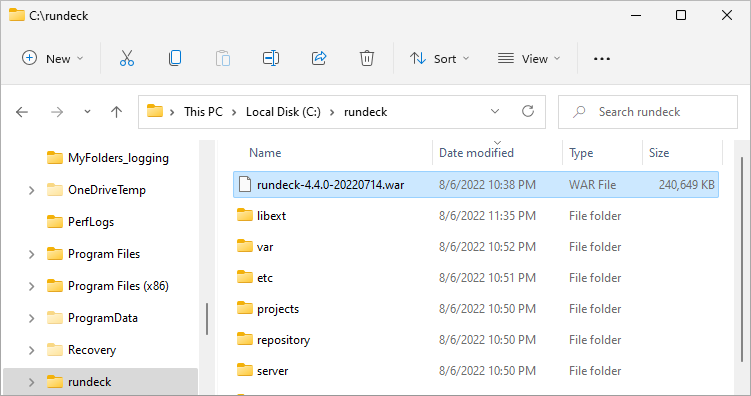Click the 240,649 KB size value
The image size is (751, 396).
tap(686, 185)
